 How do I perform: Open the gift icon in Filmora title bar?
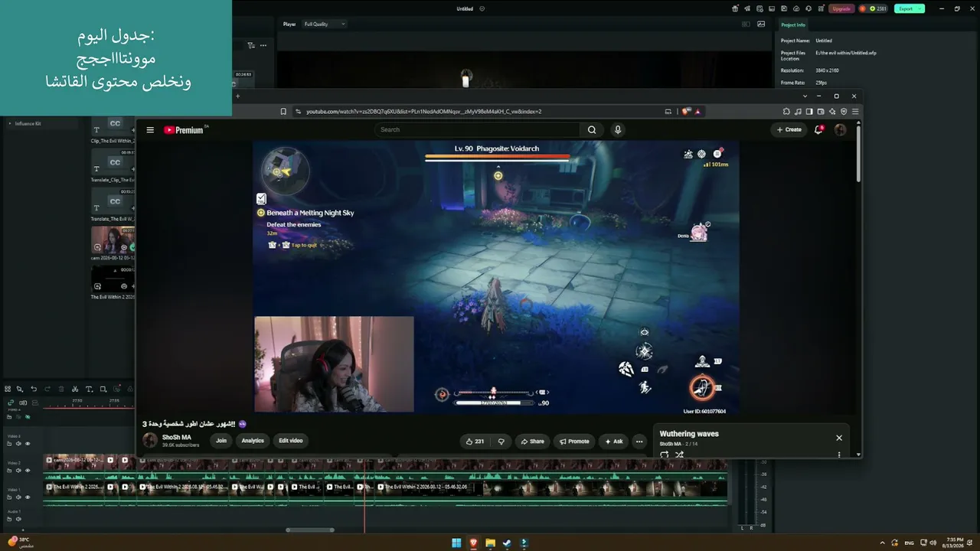coord(735,8)
